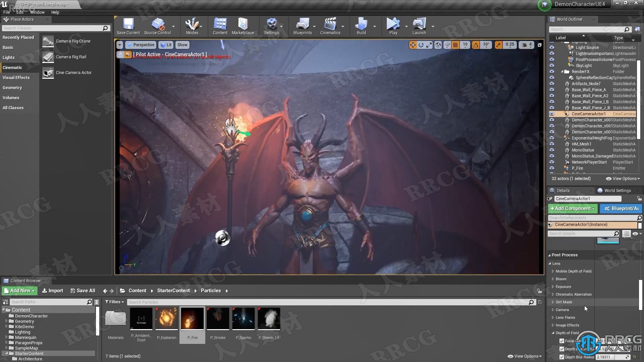Click the Build lighting icon

pyautogui.click(x=361, y=24)
